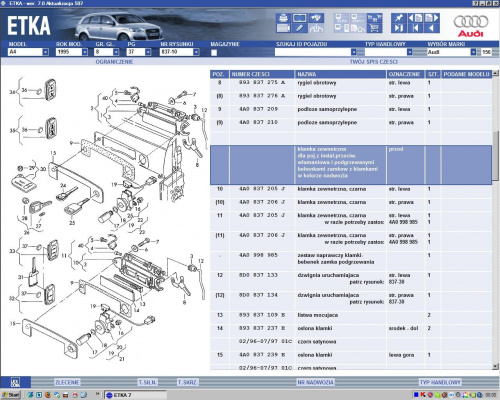This screenshot has height=400, width=500.
Task: Click the parts list scrollbar thumb
Action: (496, 157)
